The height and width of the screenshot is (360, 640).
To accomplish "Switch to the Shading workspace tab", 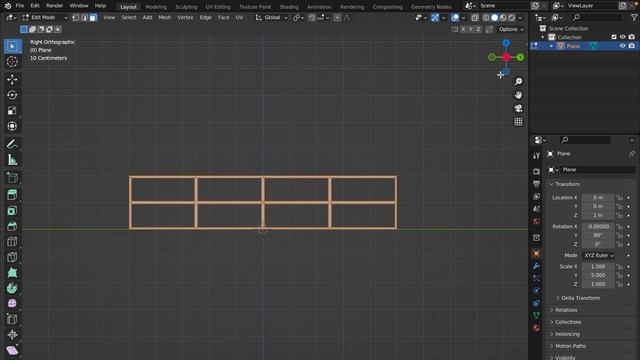I will [x=289, y=7].
